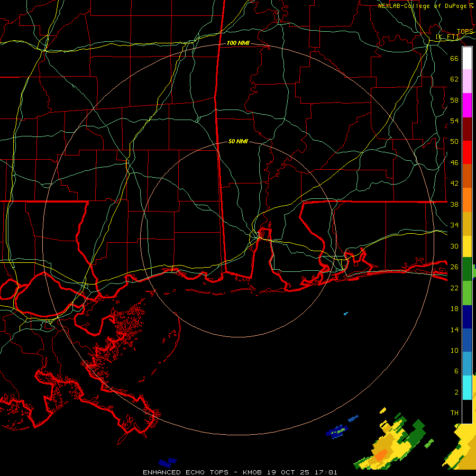Pick the navy blue legend swatch
476x476 pixels.
[467, 317]
